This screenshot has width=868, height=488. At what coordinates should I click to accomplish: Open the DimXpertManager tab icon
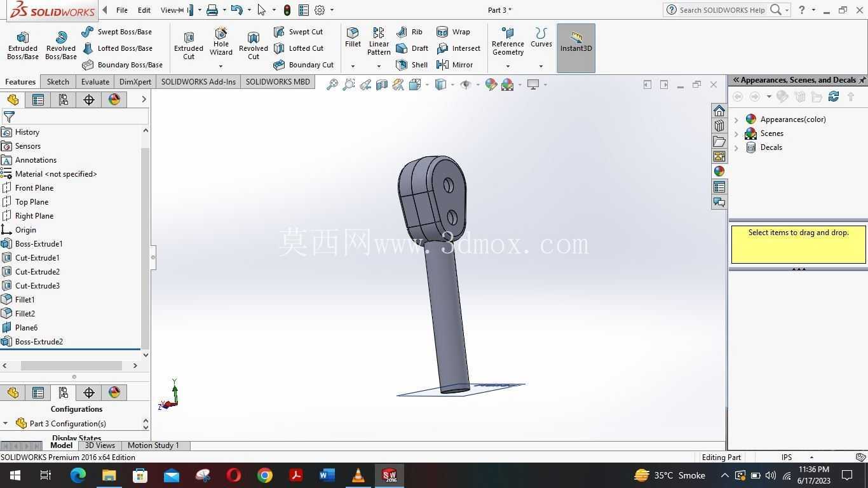(89, 100)
